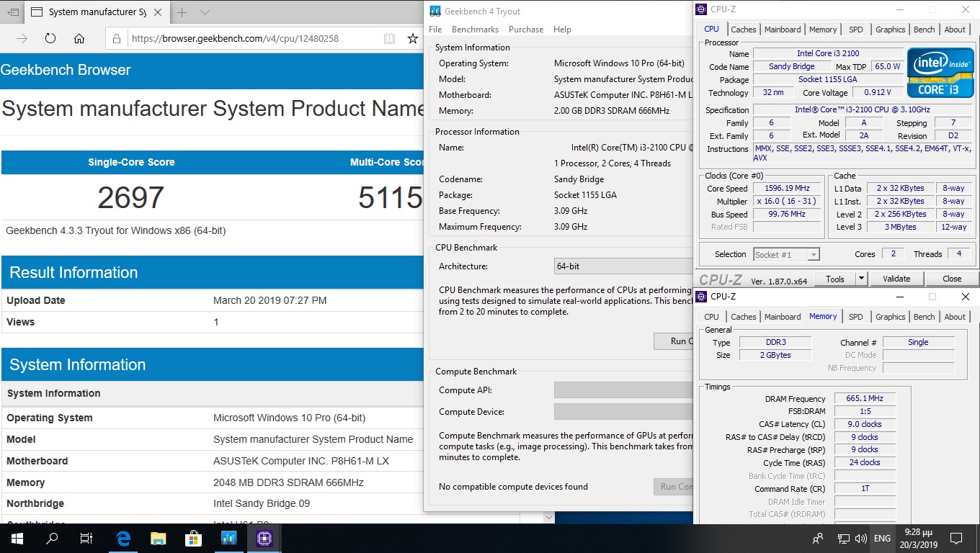Open the volume control in the system tray

pos(860,538)
